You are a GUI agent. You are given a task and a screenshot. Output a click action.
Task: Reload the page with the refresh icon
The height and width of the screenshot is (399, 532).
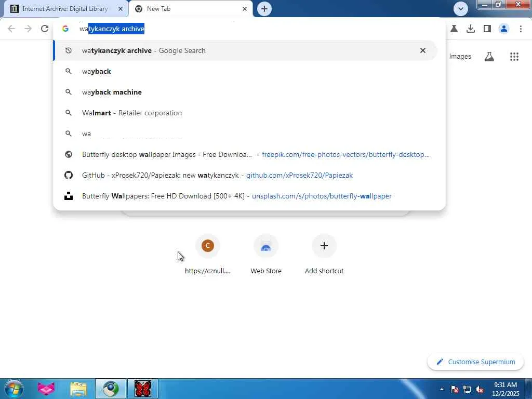(x=45, y=29)
